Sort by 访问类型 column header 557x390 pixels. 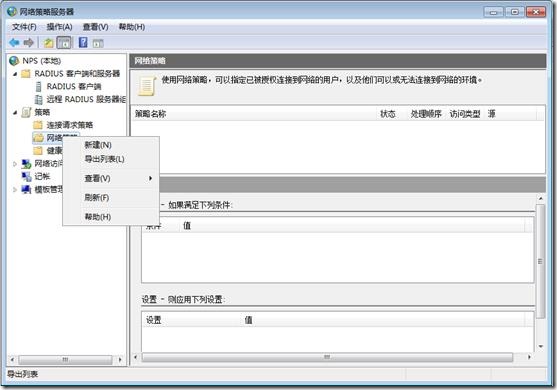[x=465, y=114]
